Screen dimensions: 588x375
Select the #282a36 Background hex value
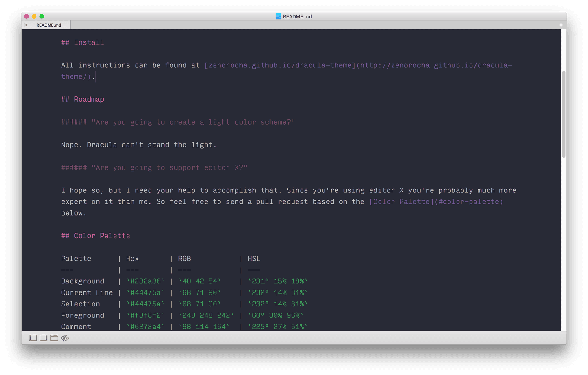click(146, 281)
